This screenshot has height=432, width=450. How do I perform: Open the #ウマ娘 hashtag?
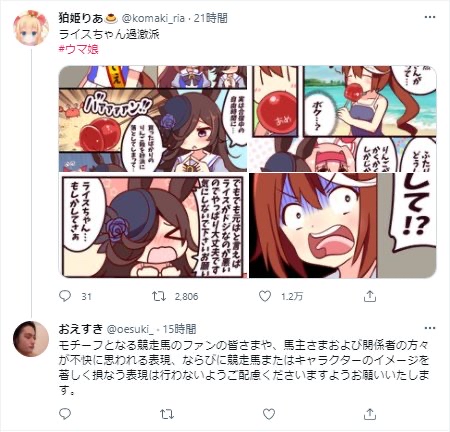point(78,49)
